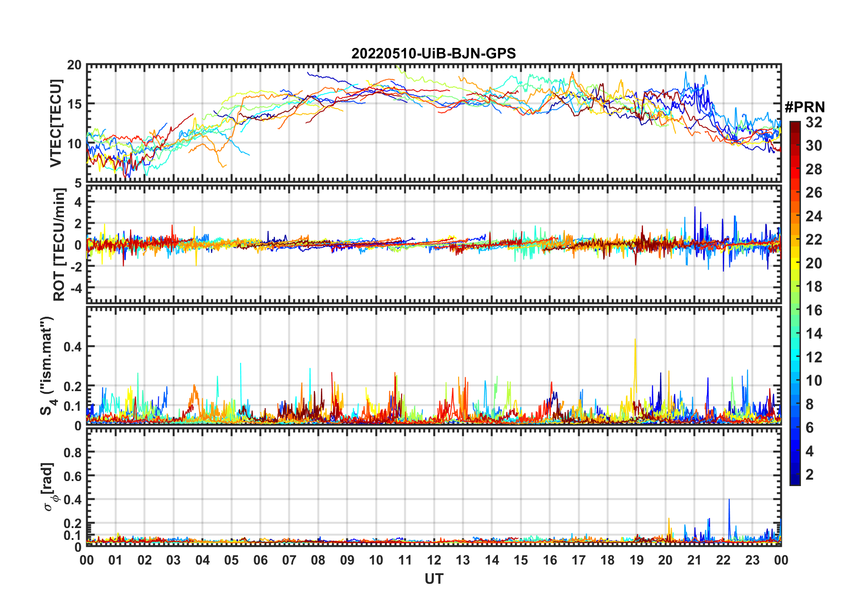Click x-axis hour label 12
This screenshot has width=868, height=607.
point(434,560)
